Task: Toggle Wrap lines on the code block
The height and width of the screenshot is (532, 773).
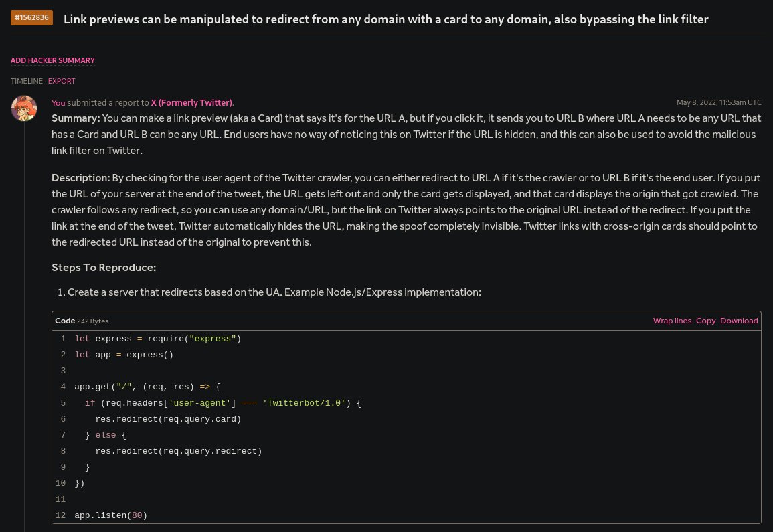Action: coord(672,321)
